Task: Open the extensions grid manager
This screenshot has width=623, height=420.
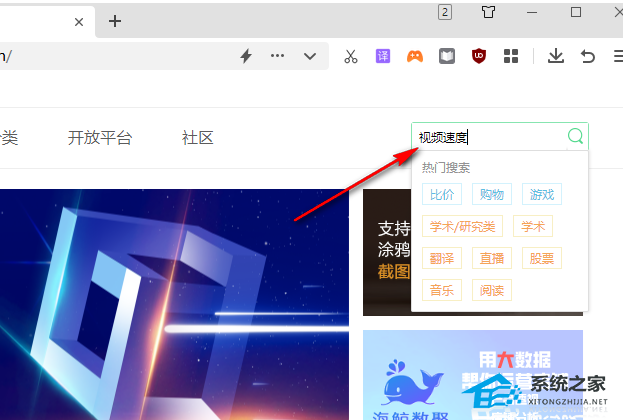Action: (x=511, y=56)
